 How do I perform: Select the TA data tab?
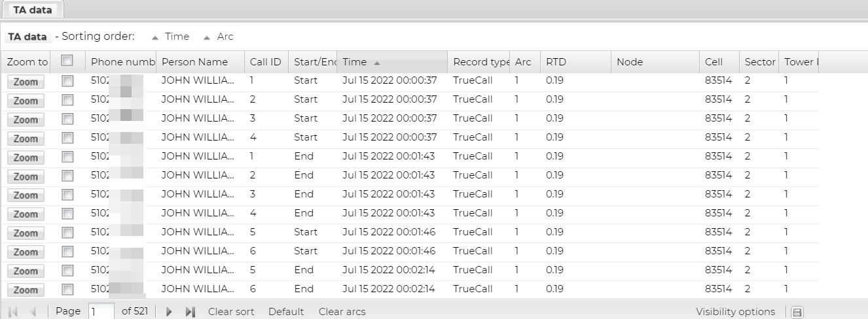pos(32,10)
